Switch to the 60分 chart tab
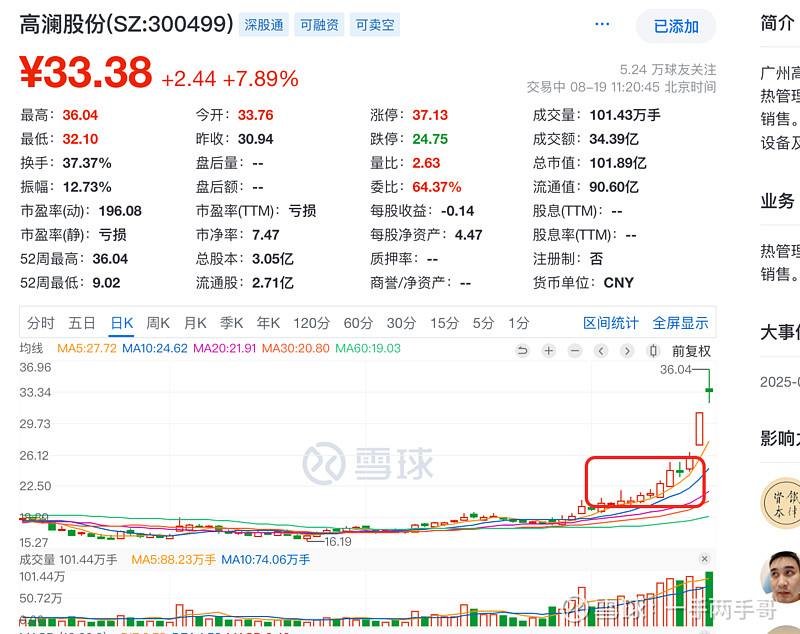 (x=358, y=323)
